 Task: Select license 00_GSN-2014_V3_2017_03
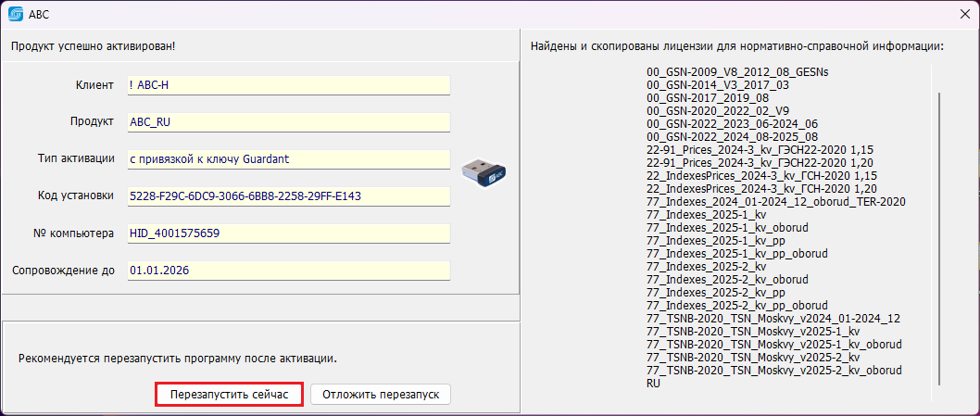[718, 85]
